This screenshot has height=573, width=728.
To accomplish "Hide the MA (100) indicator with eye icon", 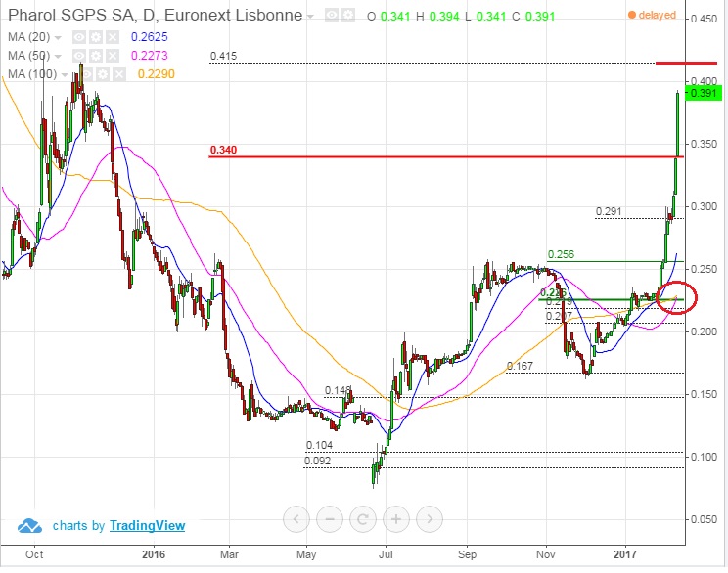I will [x=86, y=74].
